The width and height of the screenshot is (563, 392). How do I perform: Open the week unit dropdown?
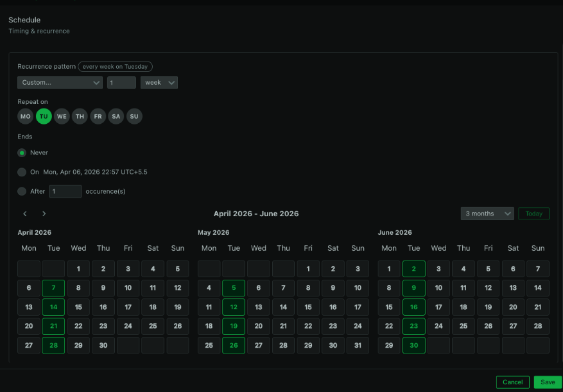coord(159,82)
